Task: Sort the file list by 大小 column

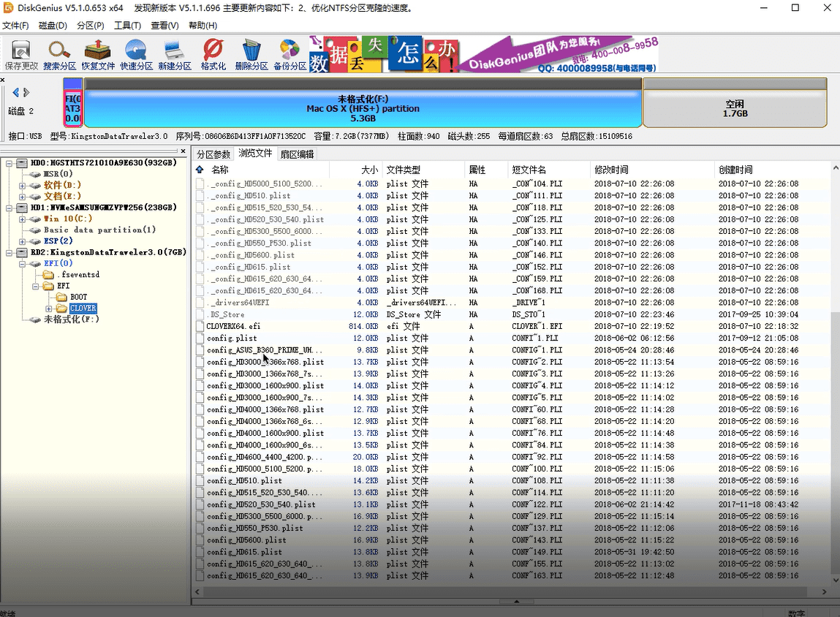Action: tap(369, 170)
